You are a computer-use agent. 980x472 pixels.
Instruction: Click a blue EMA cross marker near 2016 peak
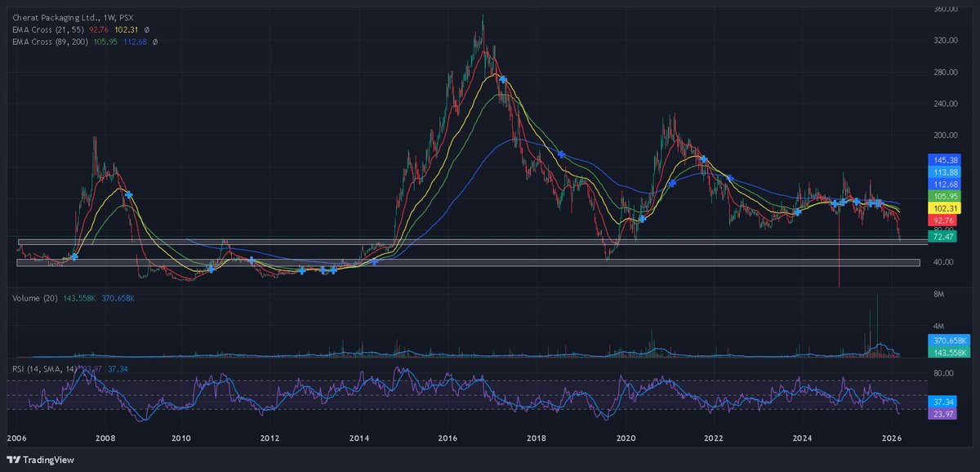(x=501, y=79)
